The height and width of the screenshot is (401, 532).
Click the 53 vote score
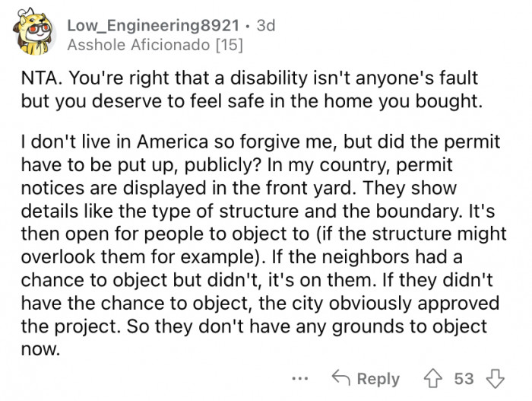464,378
